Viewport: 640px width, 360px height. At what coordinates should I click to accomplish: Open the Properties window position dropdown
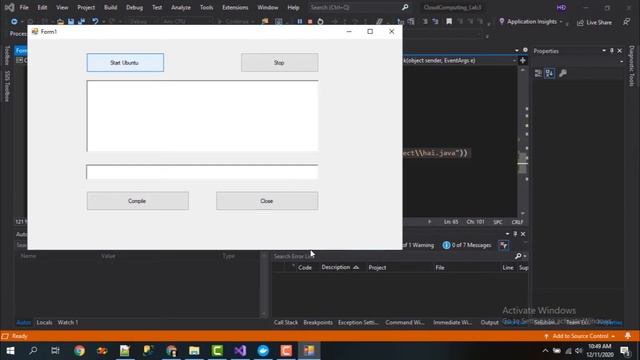604,51
